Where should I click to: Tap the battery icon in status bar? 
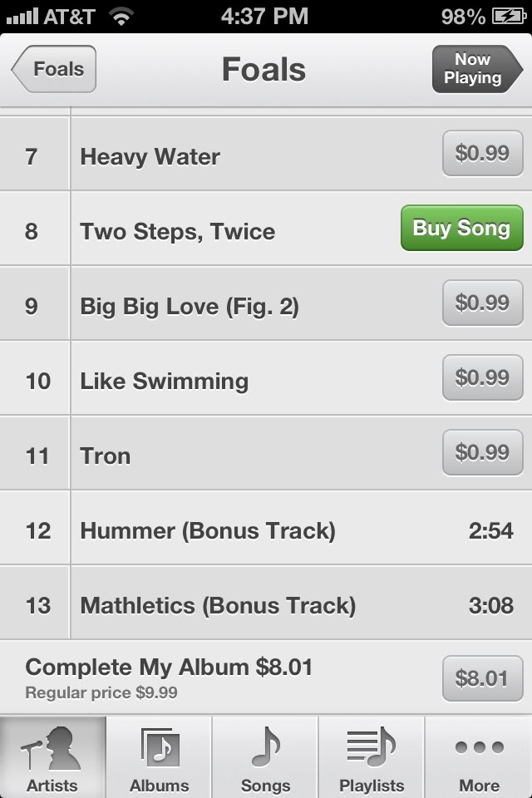coord(509,17)
